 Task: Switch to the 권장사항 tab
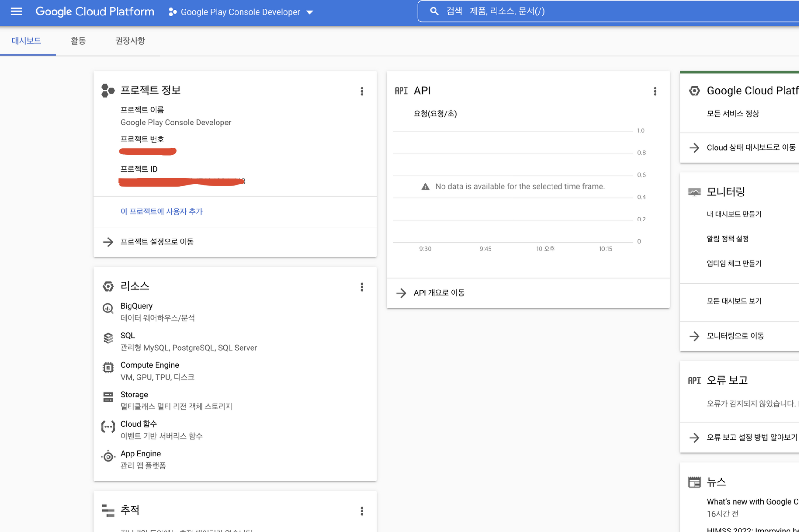[x=130, y=41]
